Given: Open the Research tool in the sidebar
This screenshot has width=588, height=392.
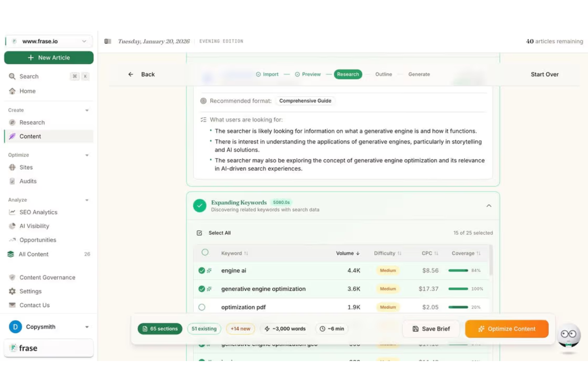Looking at the screenshot, I should (x=32, y=122).
